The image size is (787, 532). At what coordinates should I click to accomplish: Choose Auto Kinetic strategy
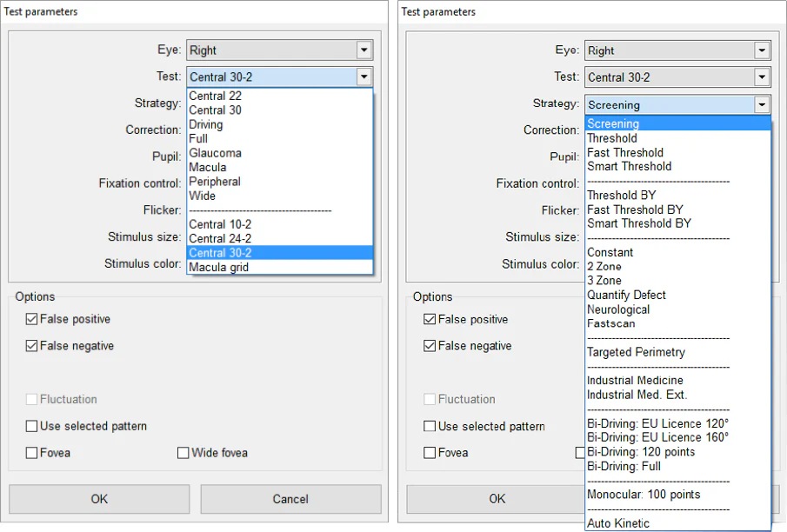pyautogui.click(x=677, y=523)
